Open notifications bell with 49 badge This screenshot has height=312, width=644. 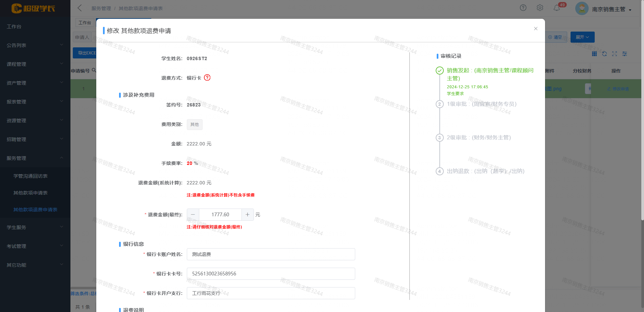pos(557,8)
